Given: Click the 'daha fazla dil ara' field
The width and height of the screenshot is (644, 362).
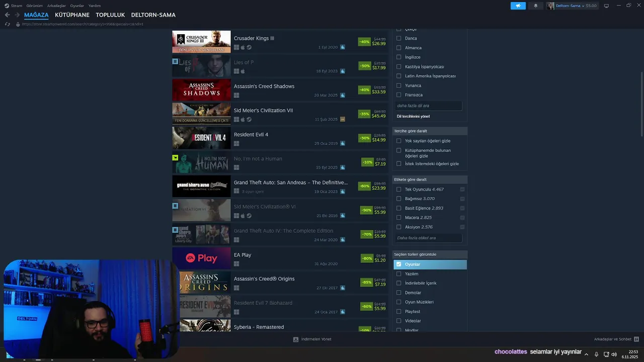Looking at the screenshot, I should coord(428,106).
